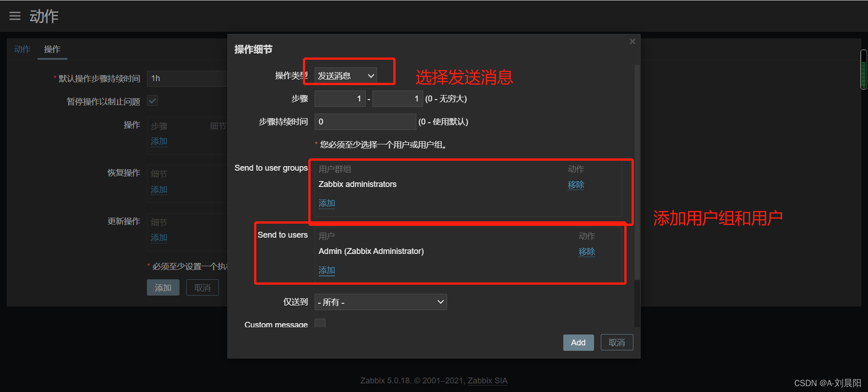Remove Zabbix administrators user group
Viewport: 868px width, 392px height.
coord(576,185)
